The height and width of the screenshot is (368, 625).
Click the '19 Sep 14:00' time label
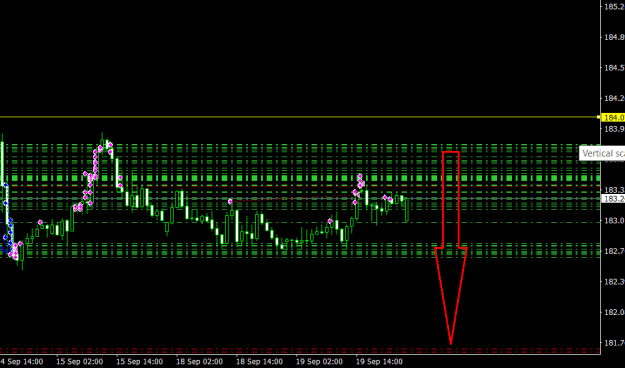(x=379, y=362)
